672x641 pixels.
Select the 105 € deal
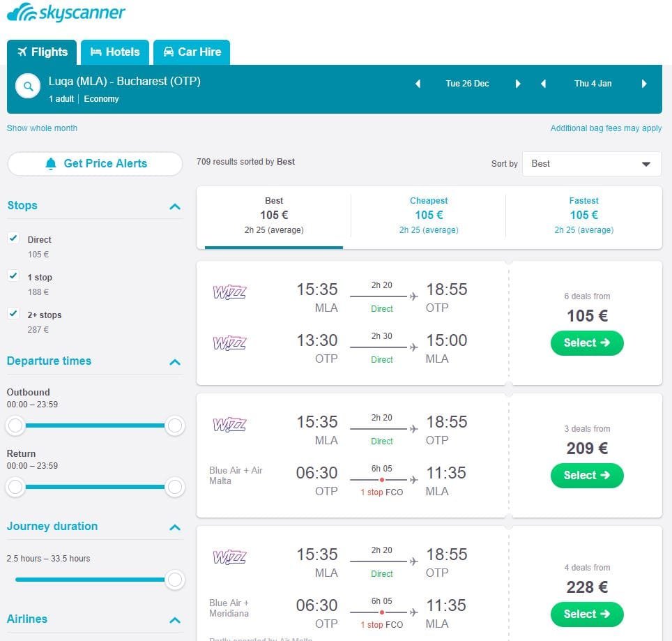587,343
